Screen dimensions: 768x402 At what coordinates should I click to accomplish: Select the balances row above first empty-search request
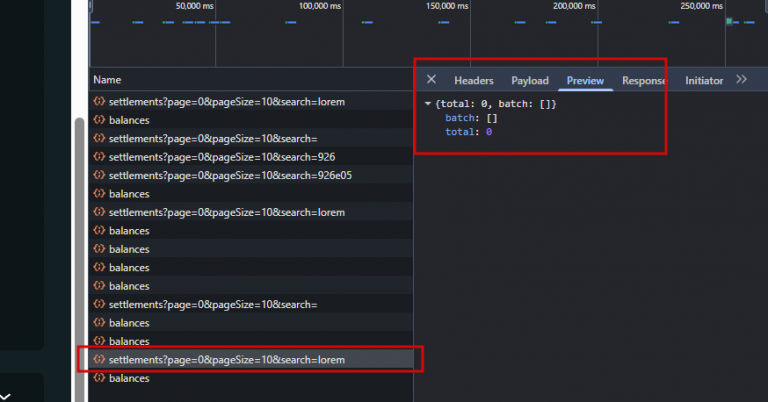[x=251, y=120]
